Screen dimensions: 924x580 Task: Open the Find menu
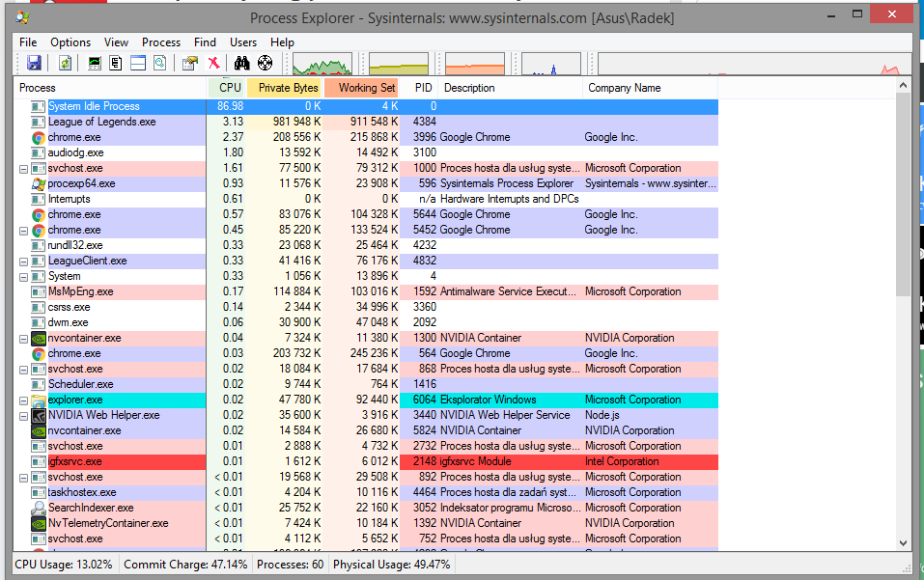point(205,42)
